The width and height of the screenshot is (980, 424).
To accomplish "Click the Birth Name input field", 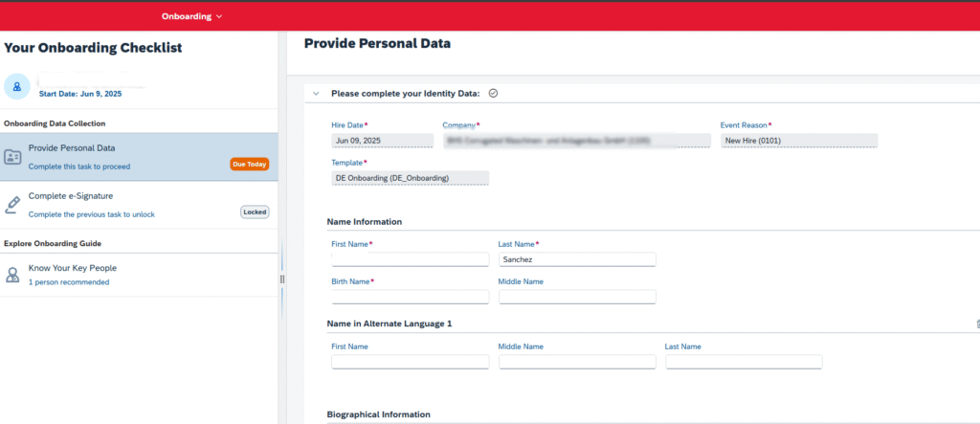I will click(410, 297).
